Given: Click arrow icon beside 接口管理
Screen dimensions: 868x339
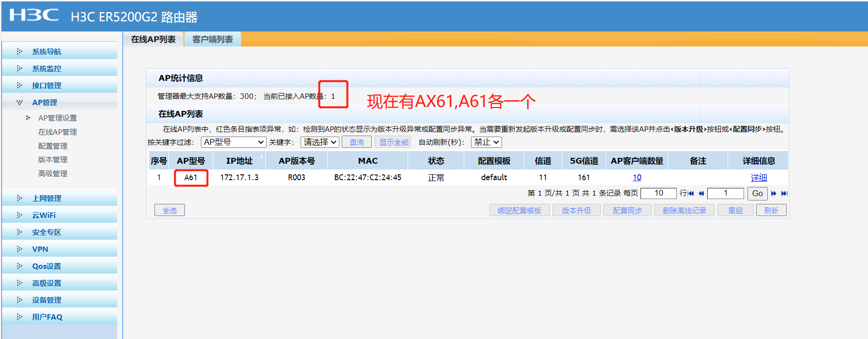Looking at the screenshot, I should click(19, 85).
